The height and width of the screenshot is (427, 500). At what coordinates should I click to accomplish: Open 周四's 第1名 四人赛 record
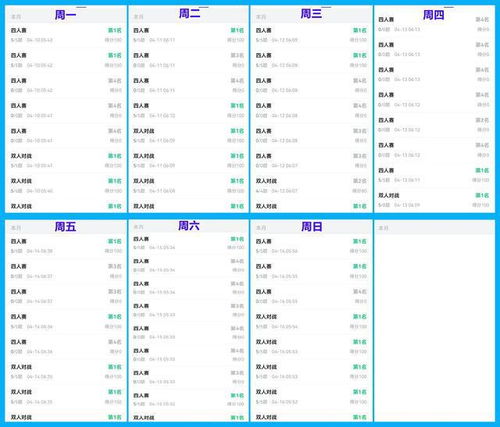click(x=434, y=175)
